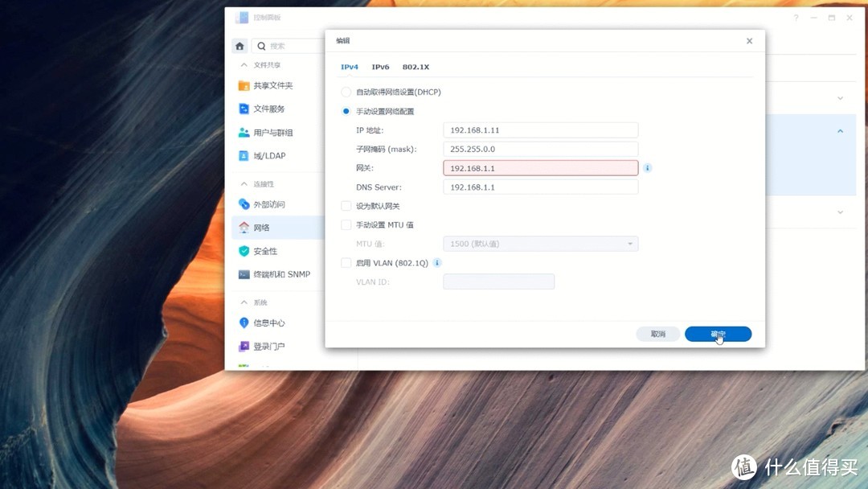Switch to the IPv6 tab
This screenshot has width=868, height=489.
click(380, 67)
